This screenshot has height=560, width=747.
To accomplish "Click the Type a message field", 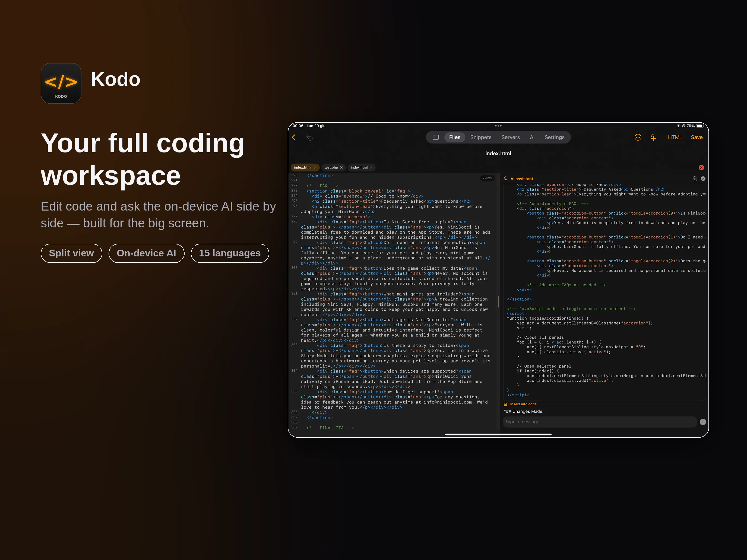I will 599,422.
